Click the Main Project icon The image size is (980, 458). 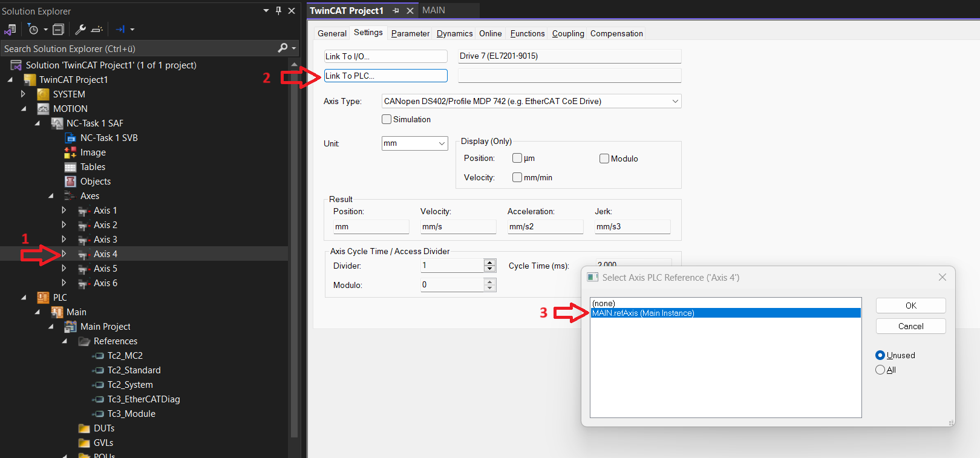click(70, 327)
